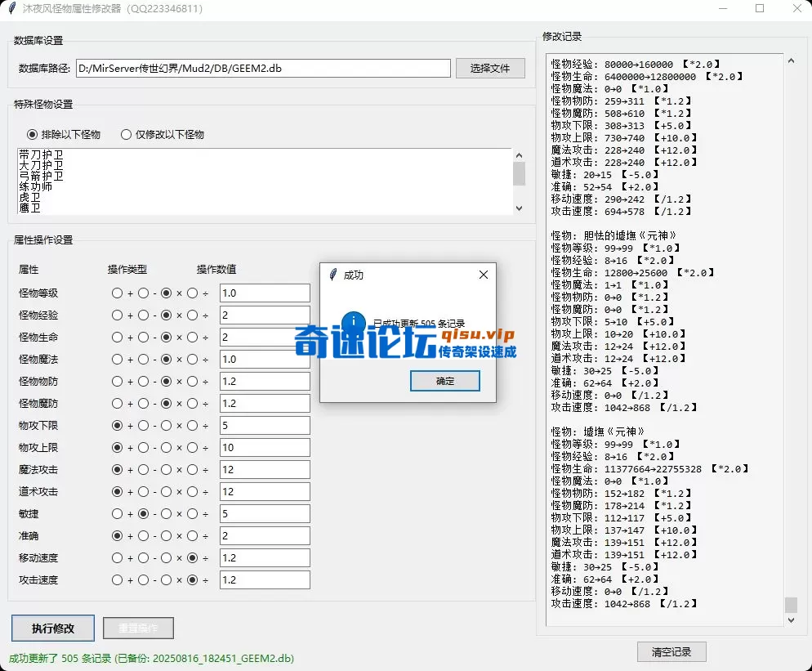The image size is (812, 671).
Task: Click the blue info icon in the success dialog
Action: pyautogui.click(x=352, y=322)
